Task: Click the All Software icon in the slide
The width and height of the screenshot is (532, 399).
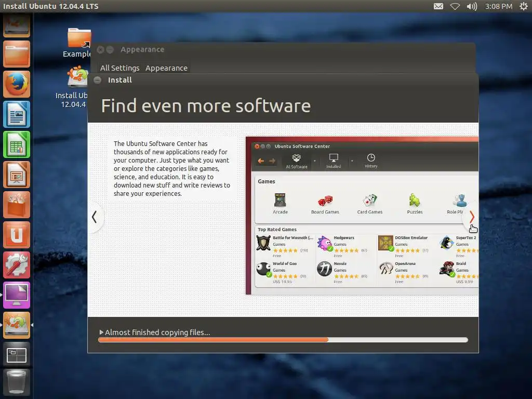Action: [297, 161]
